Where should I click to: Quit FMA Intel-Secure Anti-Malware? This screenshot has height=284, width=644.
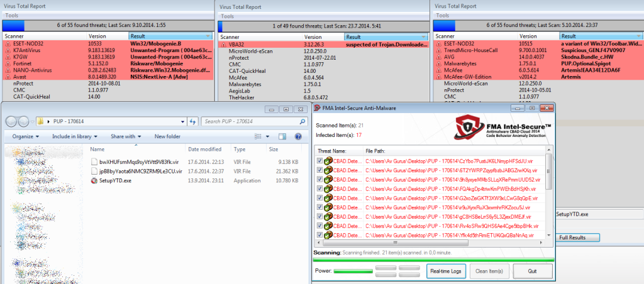pos(532,271)
